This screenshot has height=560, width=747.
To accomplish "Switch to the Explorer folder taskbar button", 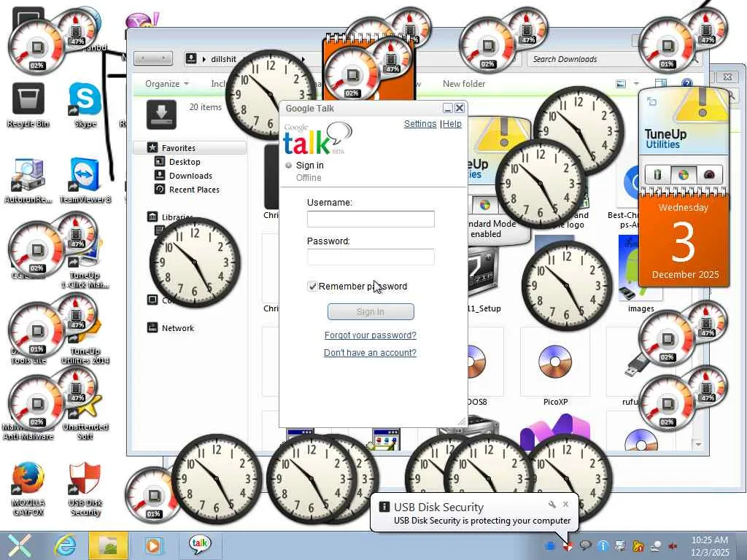I will (x=108, y=545).
